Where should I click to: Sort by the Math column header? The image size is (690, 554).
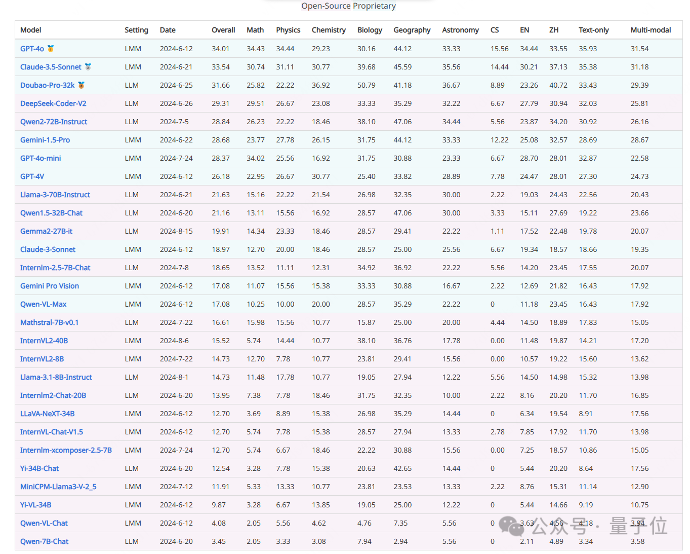tap(255, 30)
